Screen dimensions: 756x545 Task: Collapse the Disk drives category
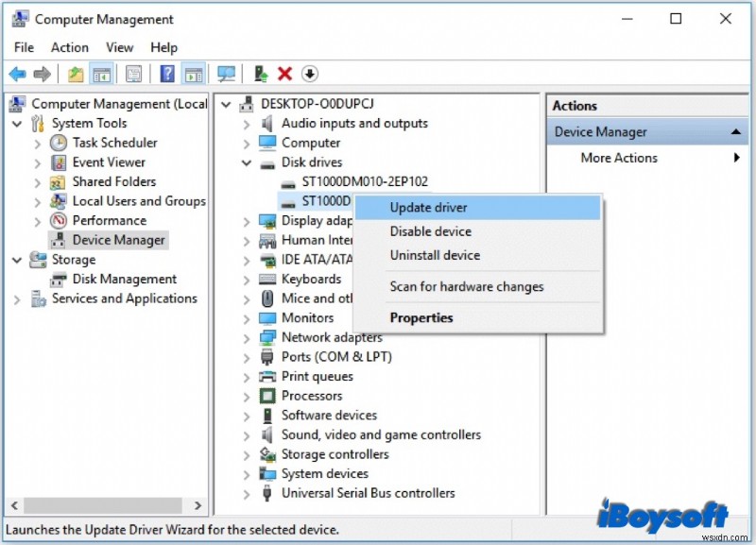245,162
